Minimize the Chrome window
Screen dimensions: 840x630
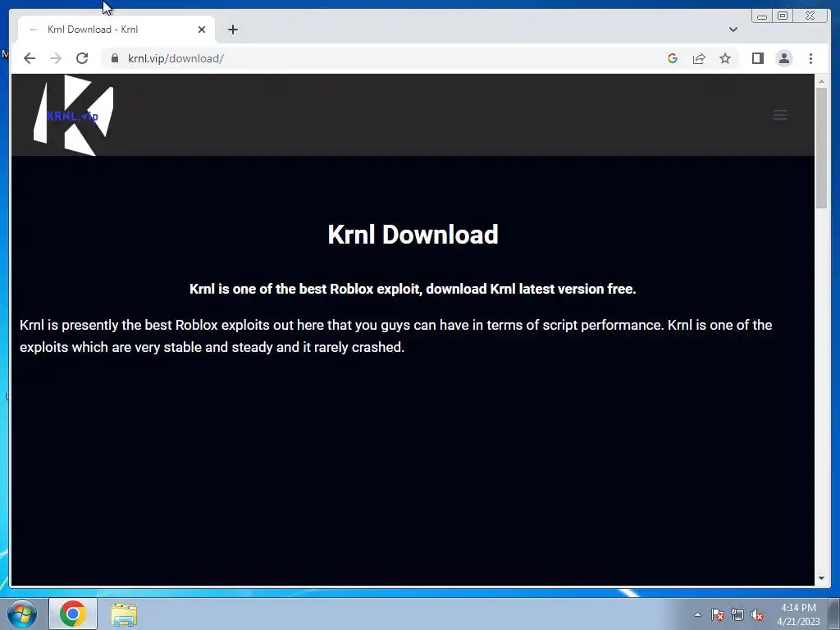pyautogui.click(x=762, y=16)
